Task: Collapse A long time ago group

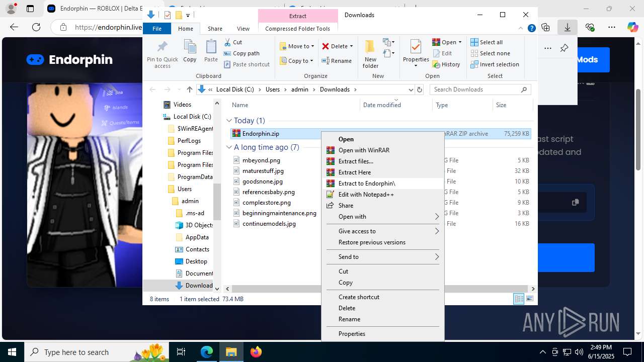Action: click(229, 147)
